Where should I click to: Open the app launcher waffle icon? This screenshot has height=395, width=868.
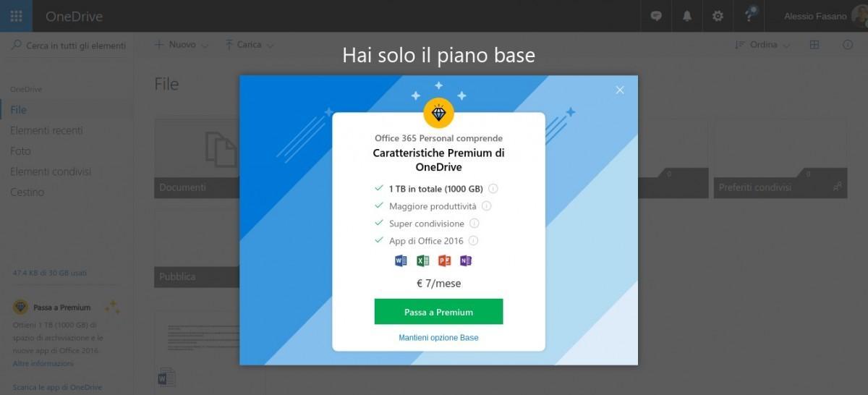16,16
